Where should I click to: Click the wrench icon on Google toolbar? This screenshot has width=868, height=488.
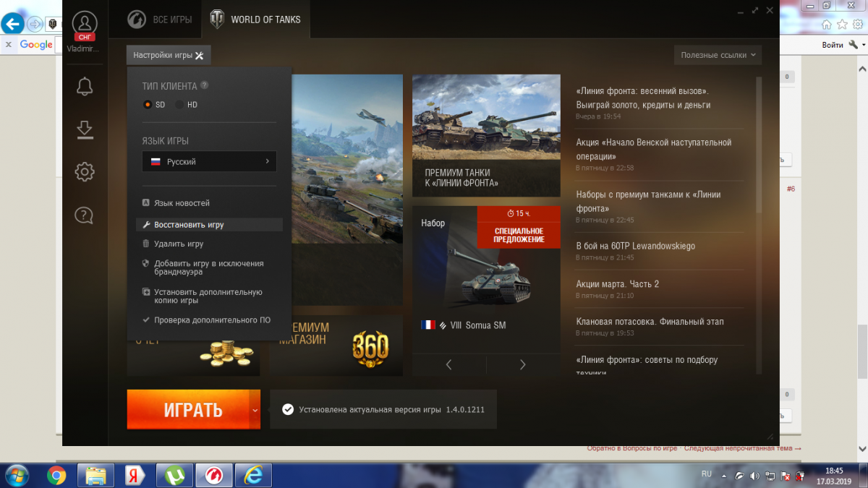pos(854,45)
